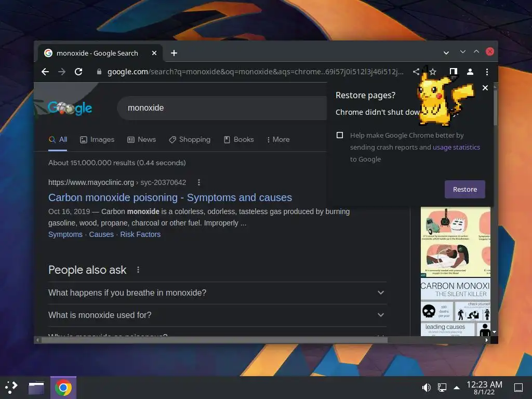This screenshot has height=399, width=532.
Task: Open the usage statistics link
Action: pos(456,147)
